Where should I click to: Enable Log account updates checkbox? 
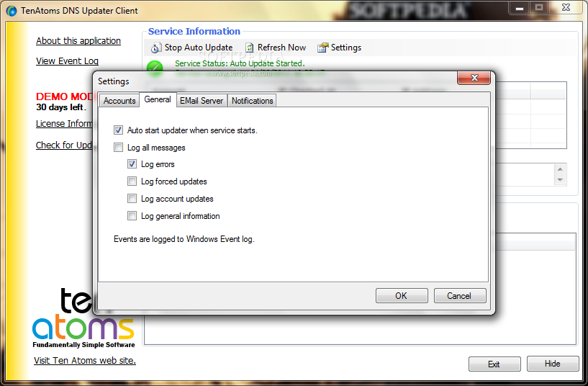[132, 199]
